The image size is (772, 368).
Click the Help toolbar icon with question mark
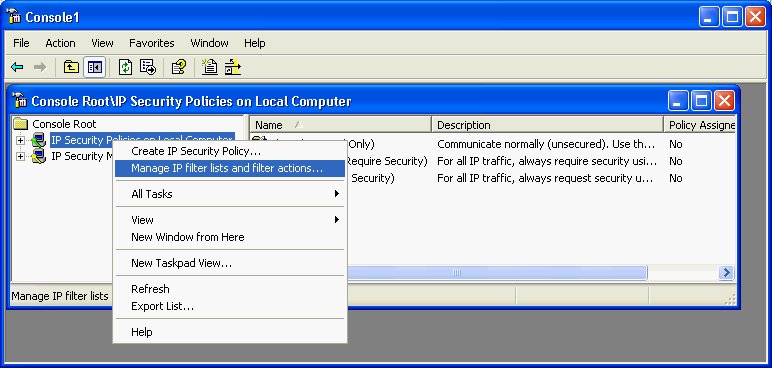pyautogui.click(x=179, y=67)
